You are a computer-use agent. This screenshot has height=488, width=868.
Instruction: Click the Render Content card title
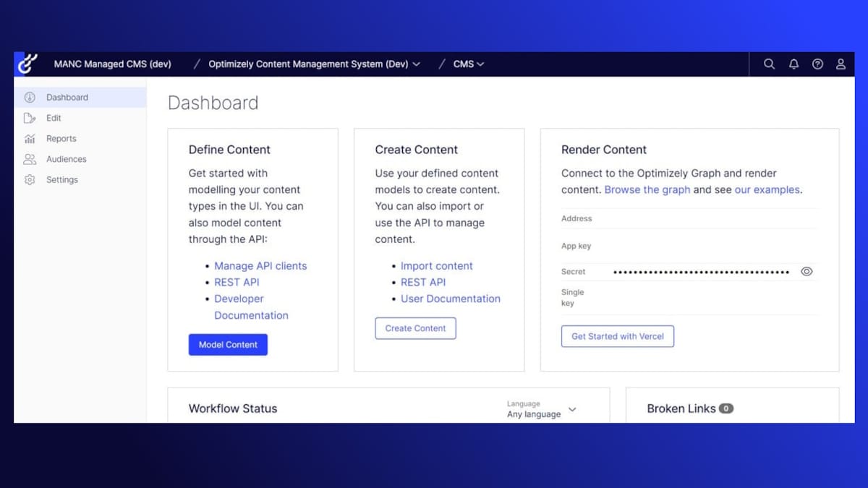[x=604, y=150]
